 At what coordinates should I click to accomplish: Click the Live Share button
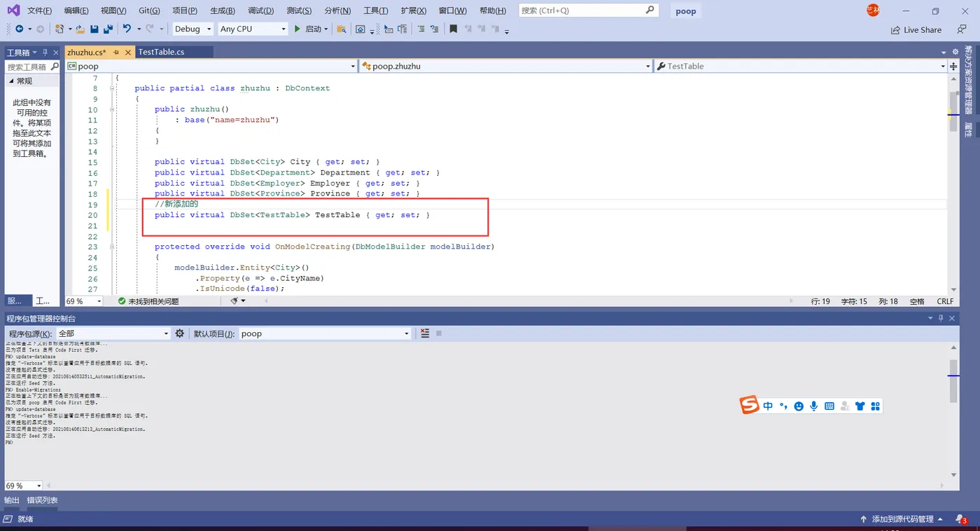[x=916, y=30]
